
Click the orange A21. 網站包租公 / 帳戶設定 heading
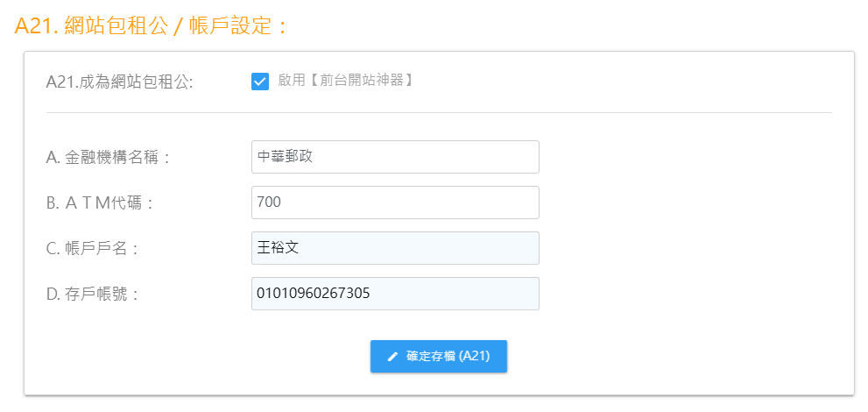(152, 25)
